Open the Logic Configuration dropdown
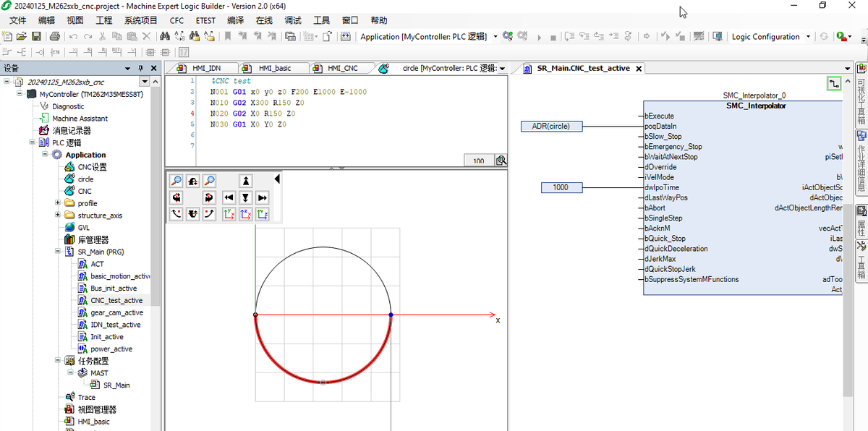Image resolution: width=868 pixels, height=431 pixels. click(x=809, y=36)
